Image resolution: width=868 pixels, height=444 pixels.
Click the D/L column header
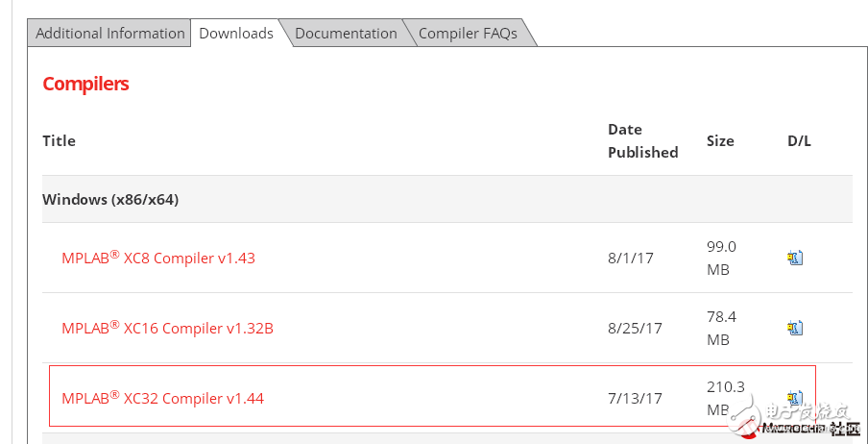click(x=799, y=140)
